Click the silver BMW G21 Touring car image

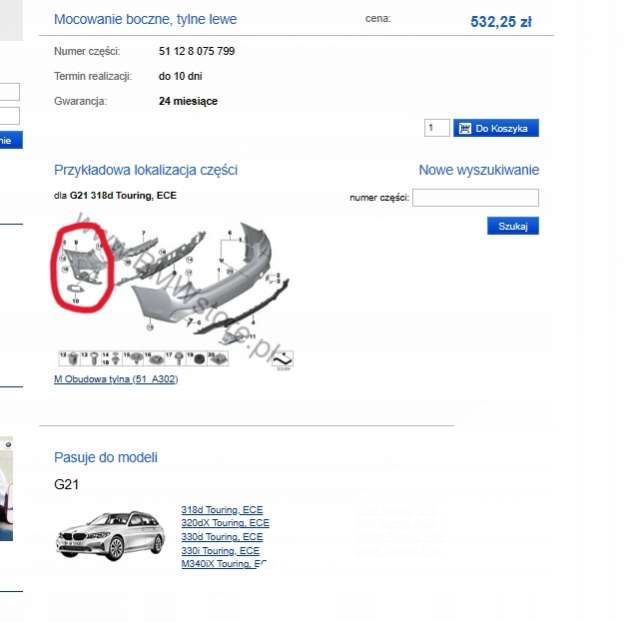point(110,536)
